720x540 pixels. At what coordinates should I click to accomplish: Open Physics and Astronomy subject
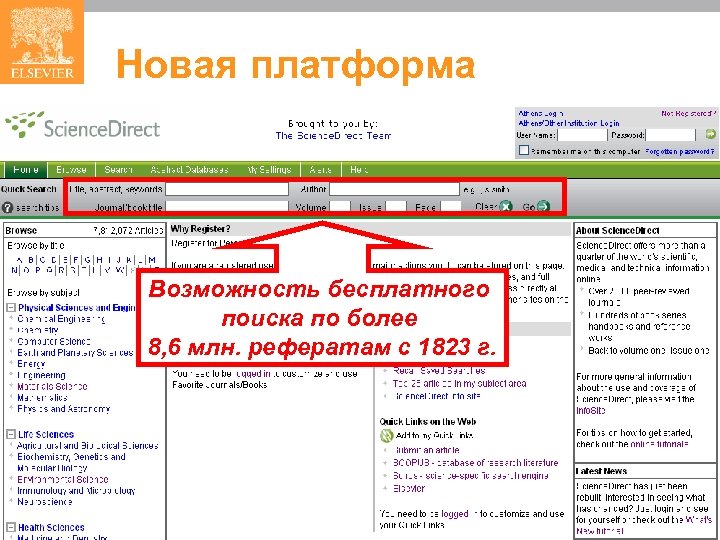click(x=63, y=409)
